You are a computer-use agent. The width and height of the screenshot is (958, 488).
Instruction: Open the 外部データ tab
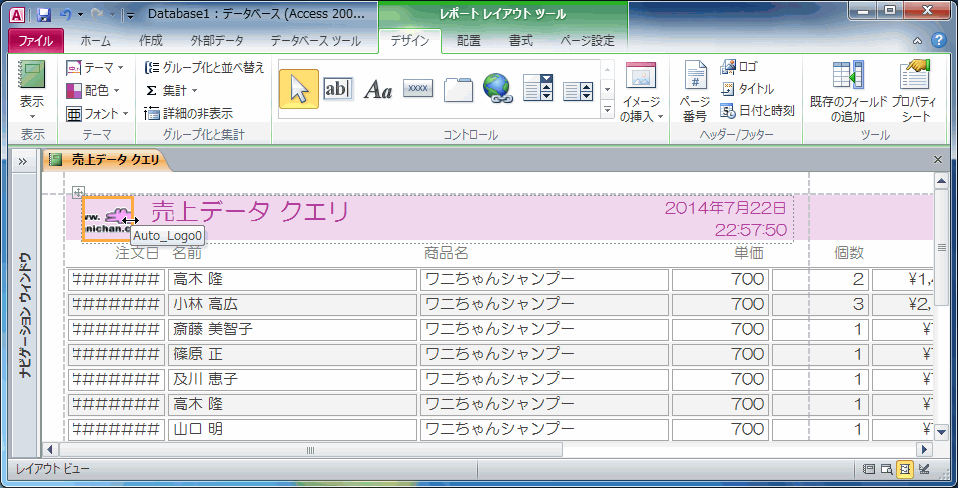tap(217, 41)
